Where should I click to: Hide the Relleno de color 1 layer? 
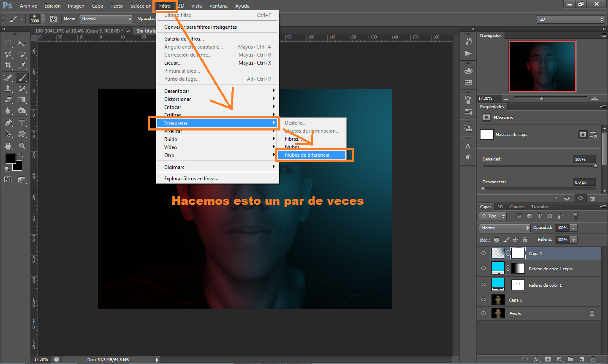(483, 285)
